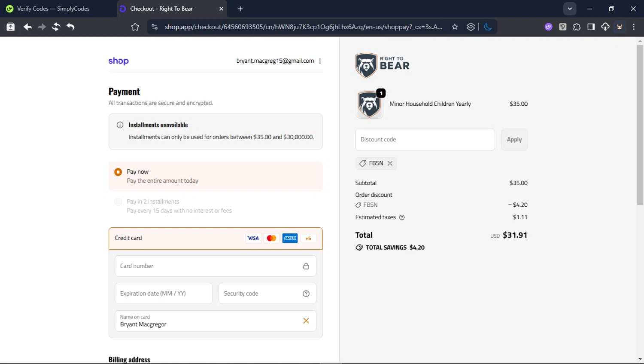Image resolution: width=644 pixels, height=364 pixels.
Task: Toggle the dark mode moon icon
Action: tap(488, 27)
